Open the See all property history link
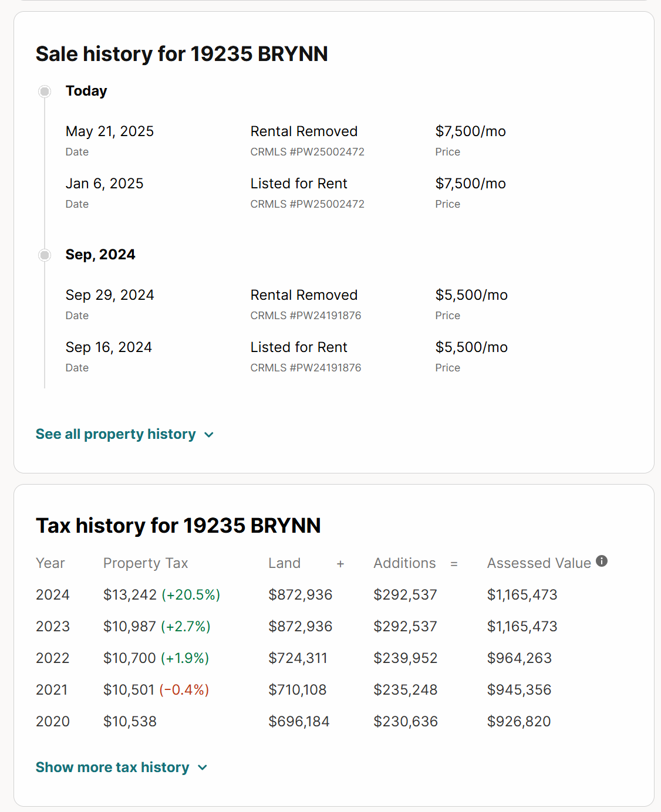 click(x=116, y=434)
